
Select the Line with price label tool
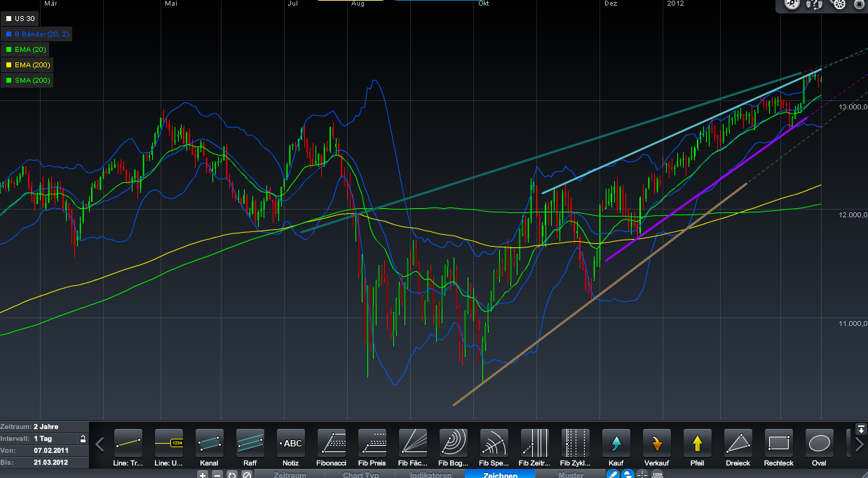click(x=168, y=443)
